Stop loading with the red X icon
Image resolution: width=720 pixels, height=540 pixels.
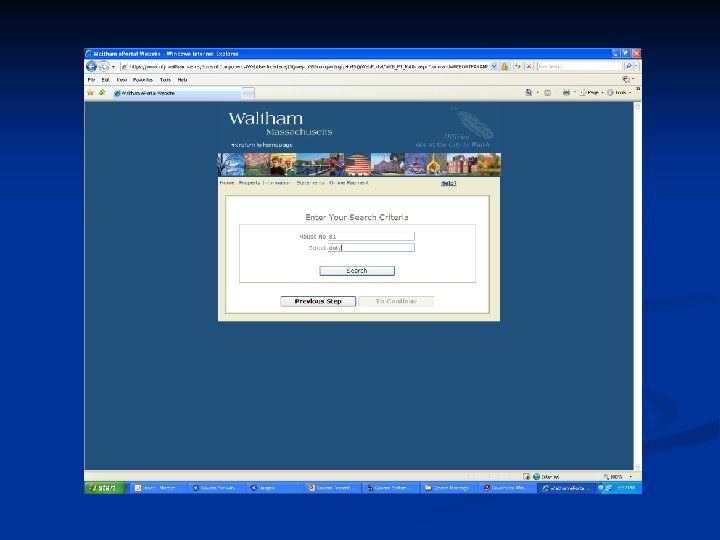[x=529, y=67]
